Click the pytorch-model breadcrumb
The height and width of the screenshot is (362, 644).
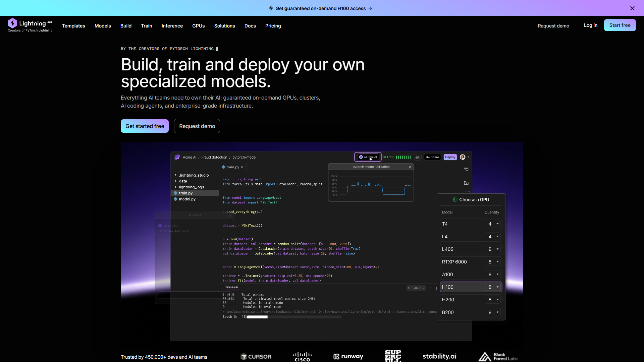point(244,157)
